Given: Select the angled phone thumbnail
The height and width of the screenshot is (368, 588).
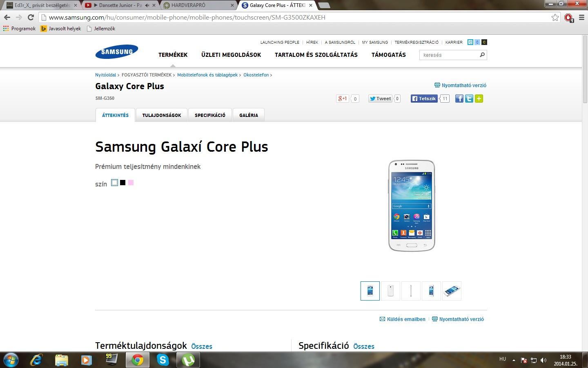Looking at the screenshot, I should click(431, 291).
